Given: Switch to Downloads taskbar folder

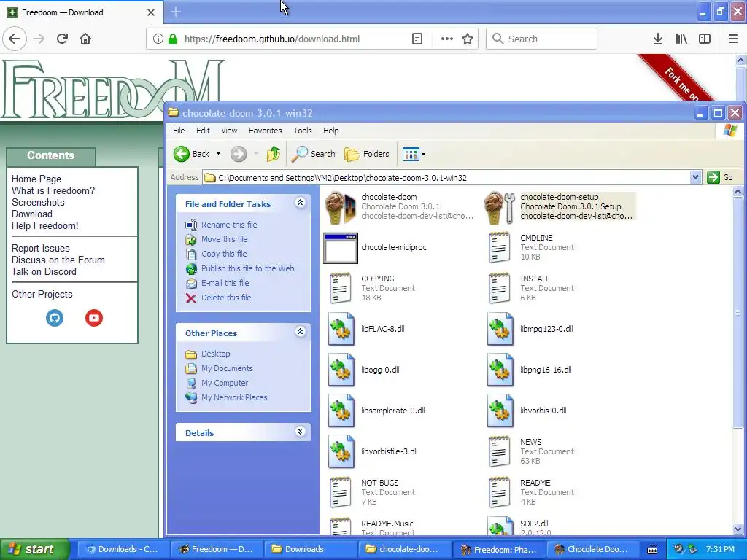Looking at the screenshot, I should pyautogui.click(x=309, y=550).
